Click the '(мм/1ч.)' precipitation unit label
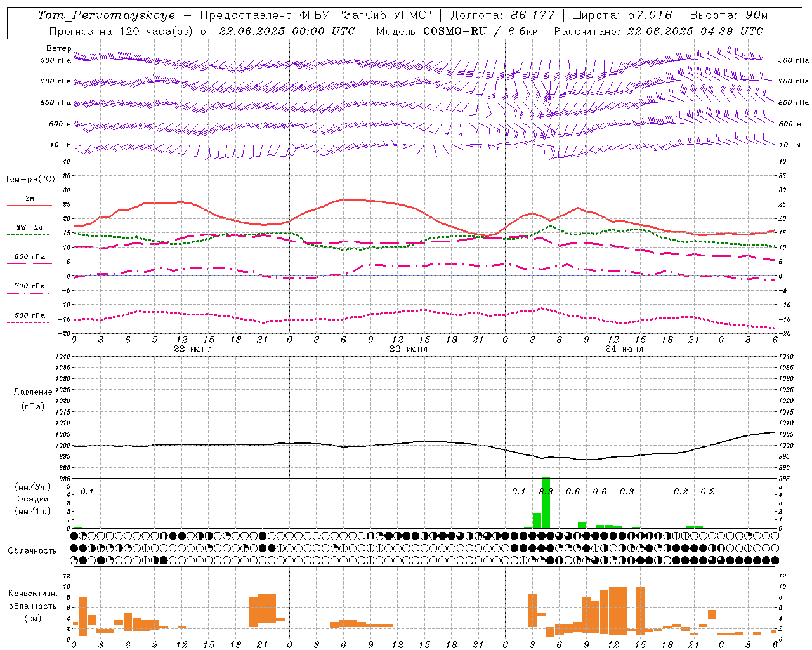Image resolution: width=812 pixels, height=650 pixels. 33,511
